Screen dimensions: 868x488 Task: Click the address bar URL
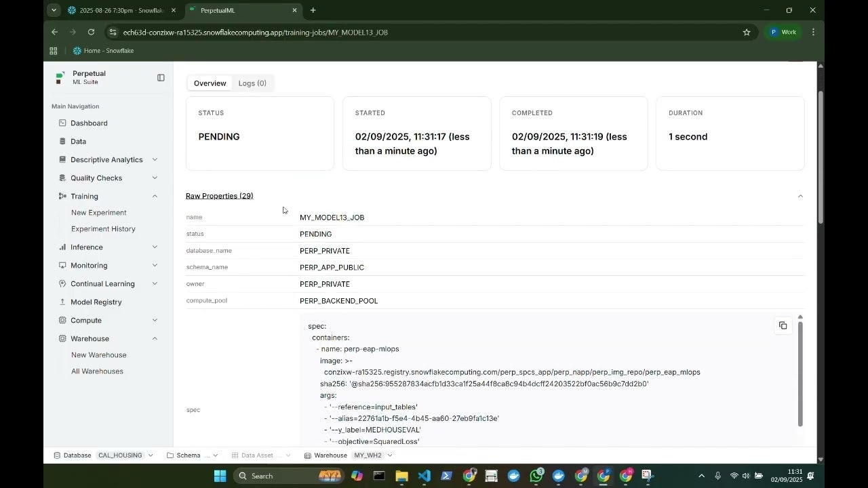pos(255,33)
